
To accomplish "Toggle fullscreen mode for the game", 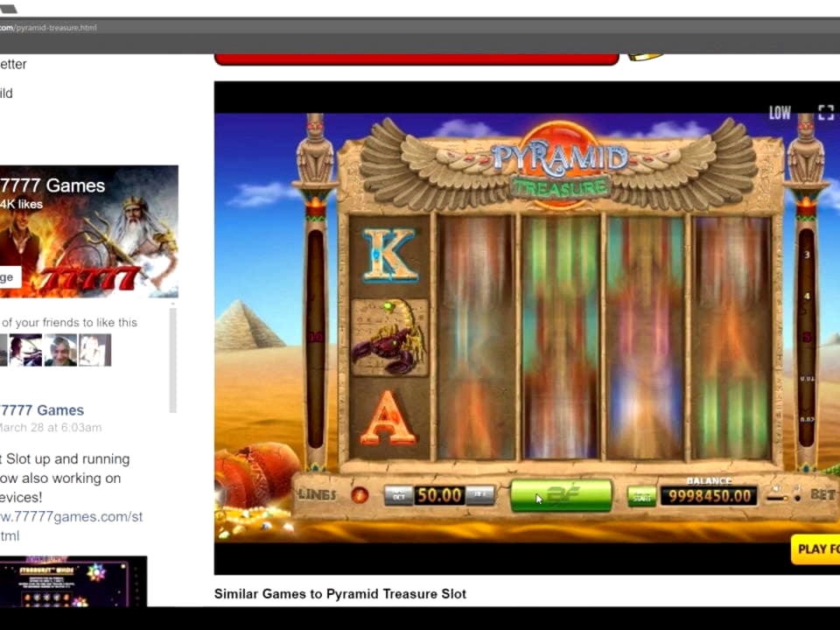I will [x=825, y=112].
